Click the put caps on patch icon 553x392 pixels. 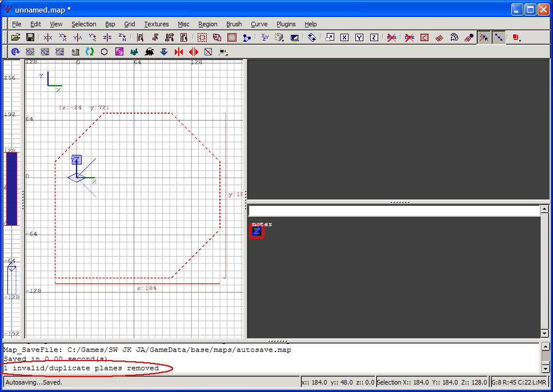[x=468, y=37]
